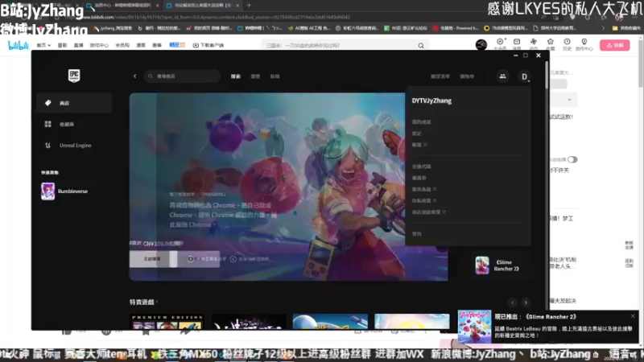Click the bilibili logo in browser window
This screenshot has width=644, height=362.
[18, 45]
